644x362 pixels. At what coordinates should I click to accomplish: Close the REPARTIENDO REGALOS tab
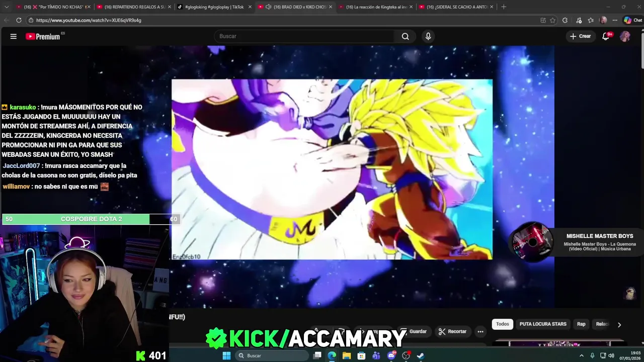pos(169,7)
